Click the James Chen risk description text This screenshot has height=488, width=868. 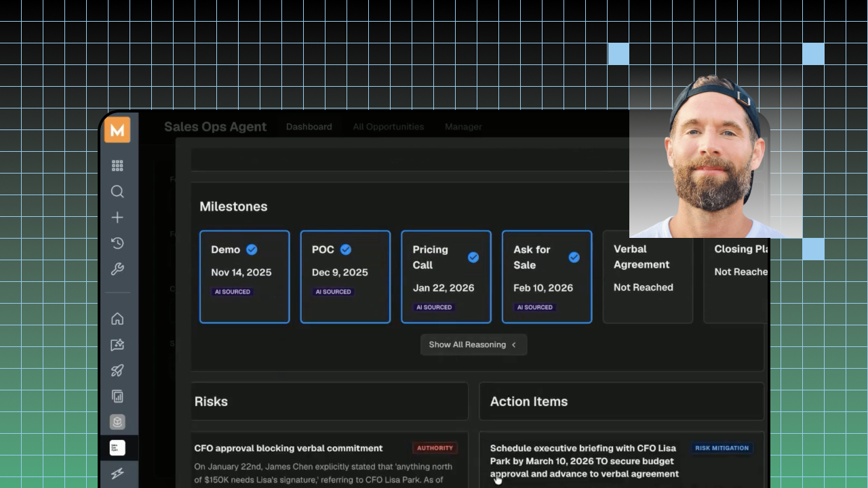coord(323,473)
